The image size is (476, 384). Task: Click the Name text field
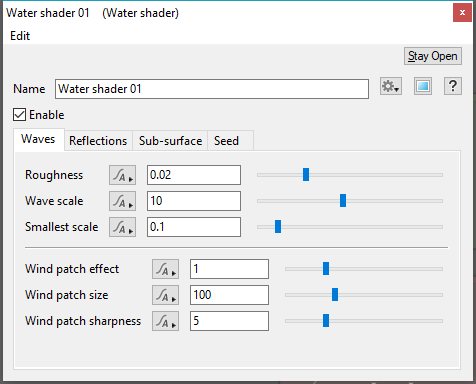pos(212,89)
